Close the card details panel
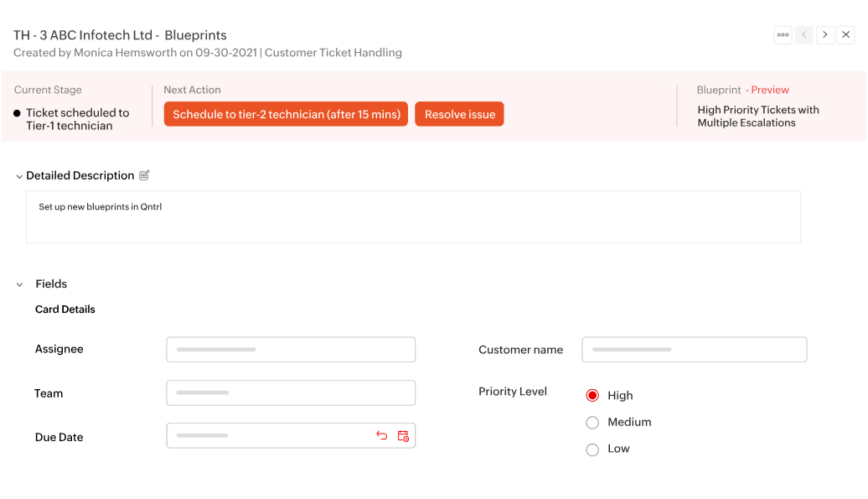The width and height of the screenshot is (868, 499). [845, 35]
